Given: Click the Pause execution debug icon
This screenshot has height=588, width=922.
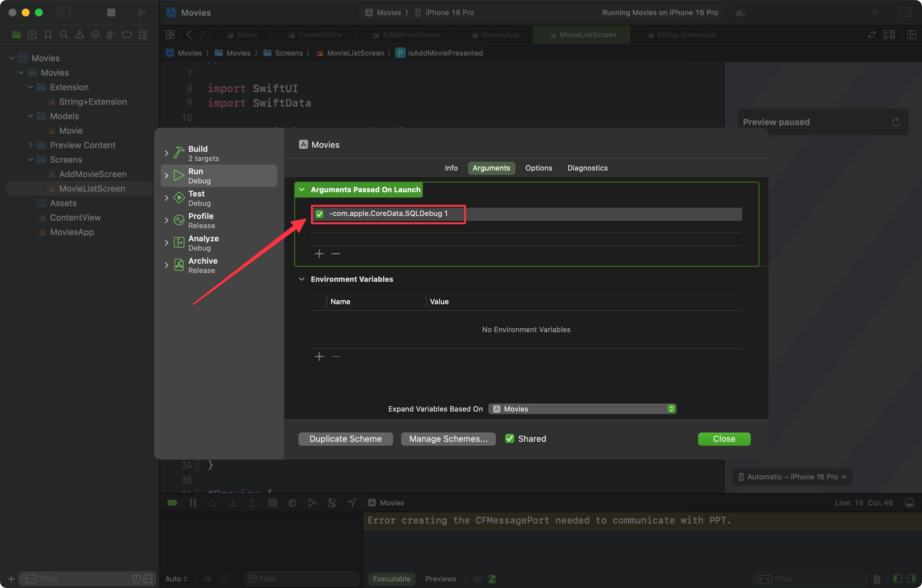Looking at the screenshot, I should [193, 503].
